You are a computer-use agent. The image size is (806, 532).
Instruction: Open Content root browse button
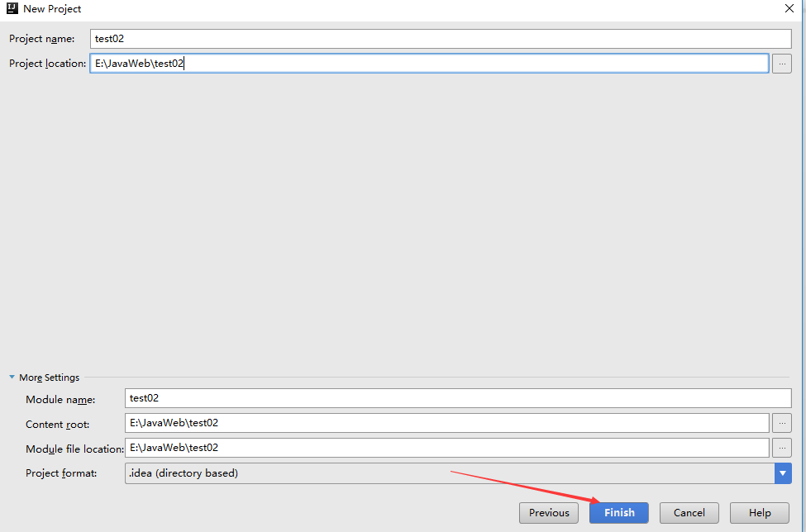click(x=781, y=423)
